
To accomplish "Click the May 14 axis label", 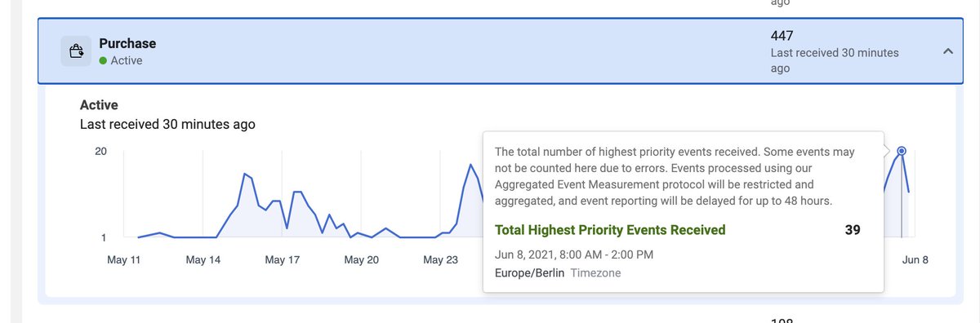I will point(203,260).
